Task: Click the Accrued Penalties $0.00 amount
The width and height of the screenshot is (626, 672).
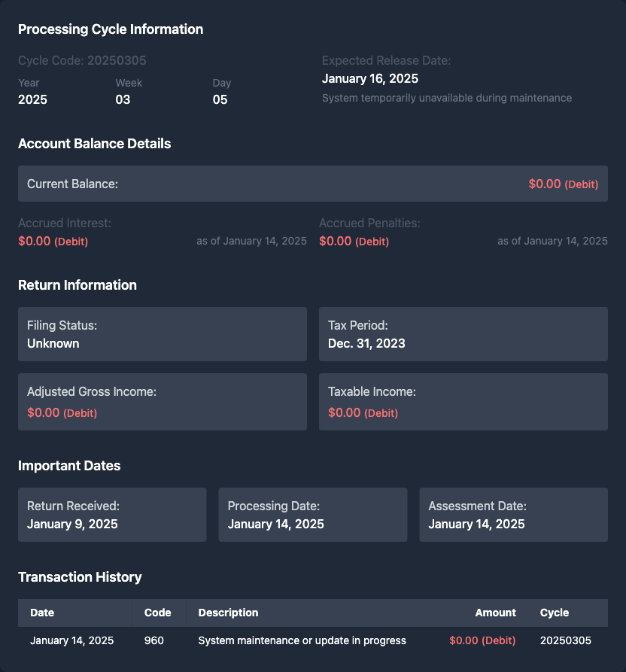Action: [336, 241]
